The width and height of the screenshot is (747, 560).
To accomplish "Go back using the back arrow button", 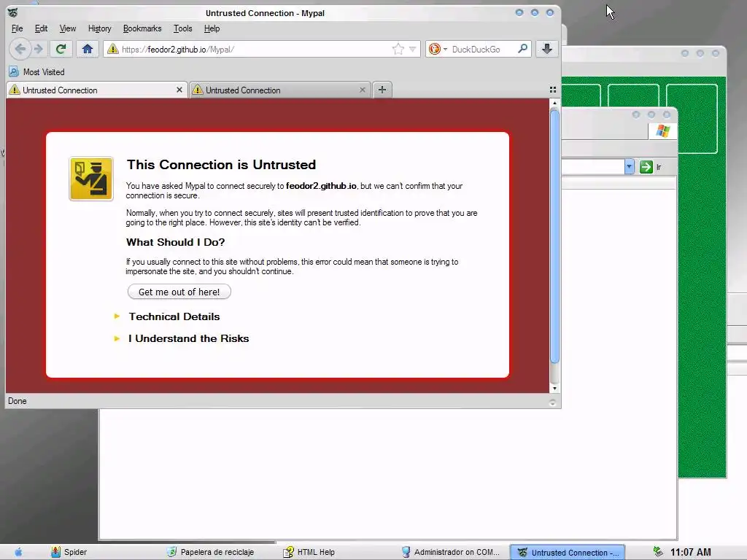I will coord(20,49).
